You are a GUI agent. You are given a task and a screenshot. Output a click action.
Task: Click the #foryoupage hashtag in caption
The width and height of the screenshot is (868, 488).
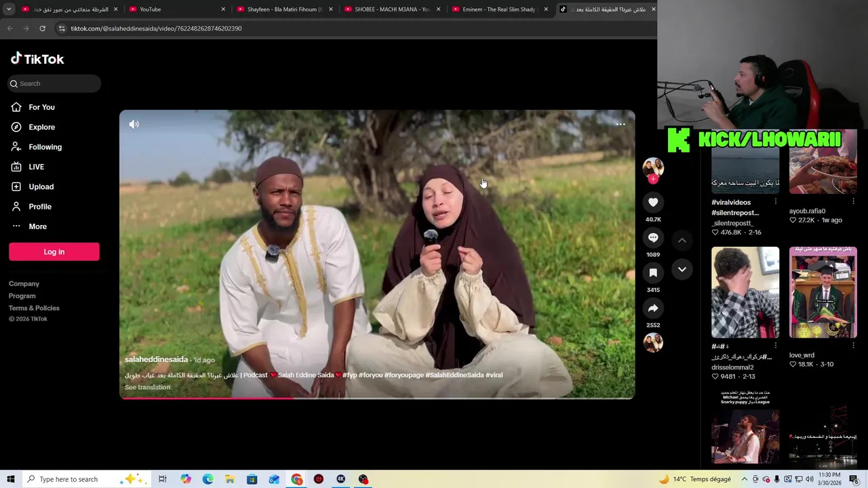(404, 375)
